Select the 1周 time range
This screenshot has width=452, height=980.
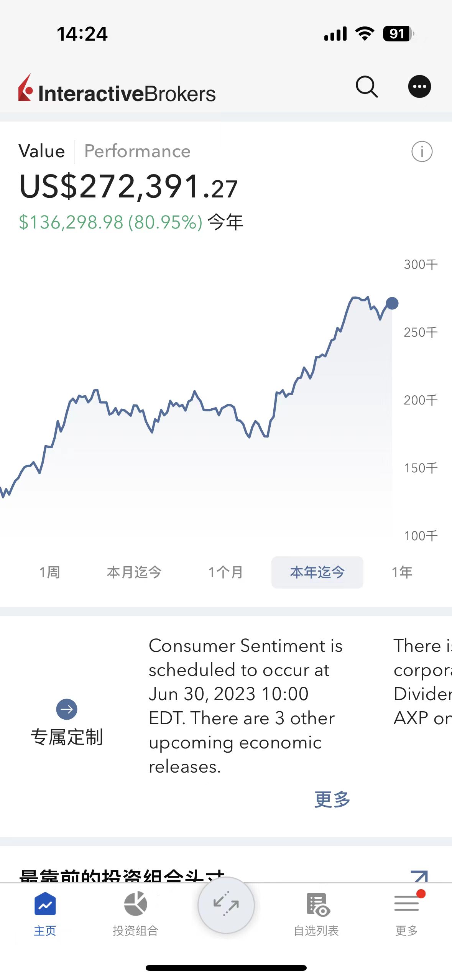tap(49, 572)
